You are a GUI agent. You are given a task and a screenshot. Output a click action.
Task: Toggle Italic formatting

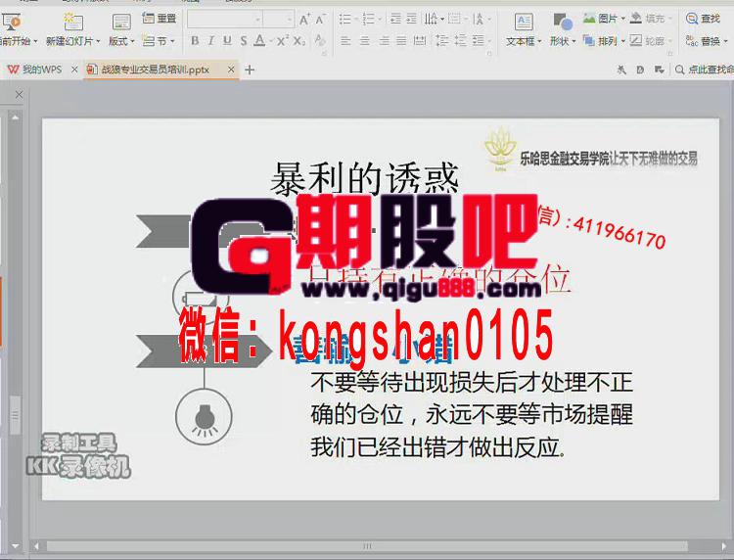(x=211, y=41)
